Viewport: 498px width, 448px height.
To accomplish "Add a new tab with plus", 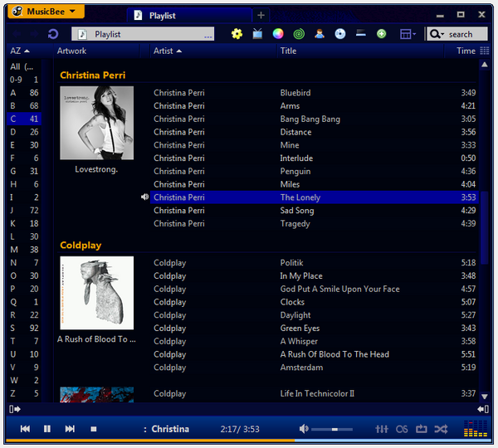I will [x=261, y=15].
